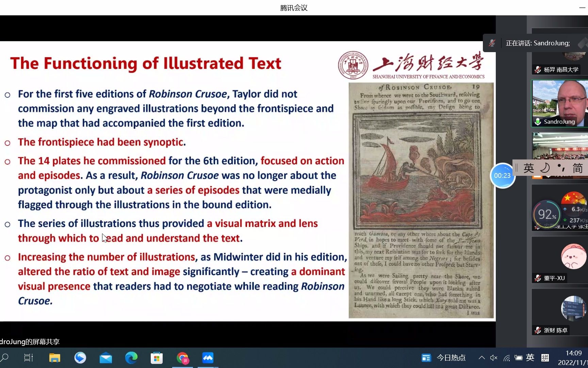Click the news widget icon beside 今日热点
The image size is (588, 368).
pyautogui.click(x=426, y=358)
